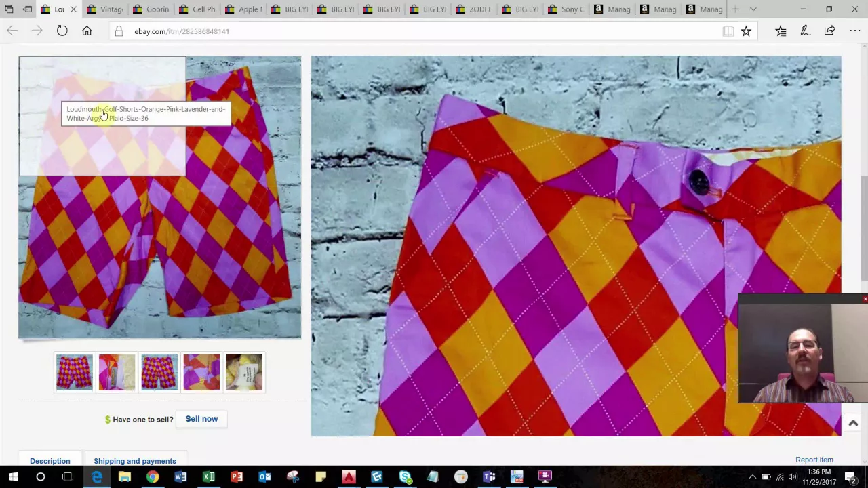Switch to the ZODI tab
The width and height of the screenshot is (868, 488).
(x=474, y=9)
